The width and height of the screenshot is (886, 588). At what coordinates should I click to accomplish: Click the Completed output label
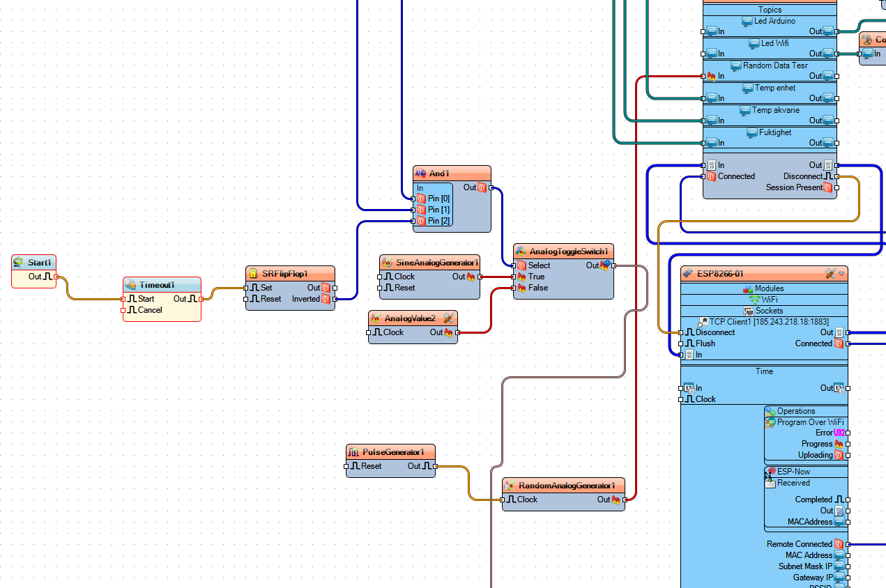tap(814, 500)
